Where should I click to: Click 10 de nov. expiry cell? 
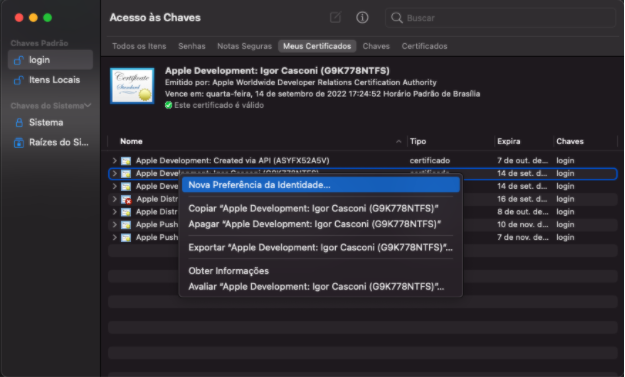pyautogui.click(x=522, y=224)
